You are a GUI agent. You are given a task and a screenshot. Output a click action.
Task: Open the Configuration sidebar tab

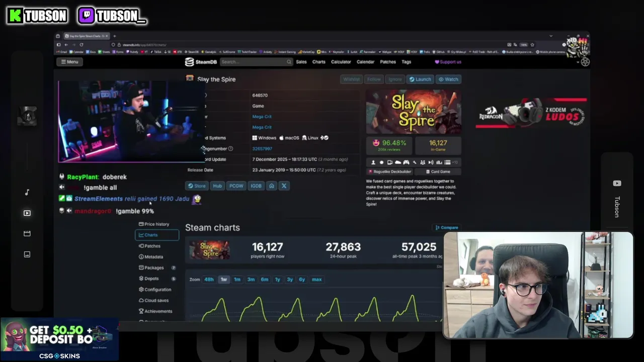(156, 290)
